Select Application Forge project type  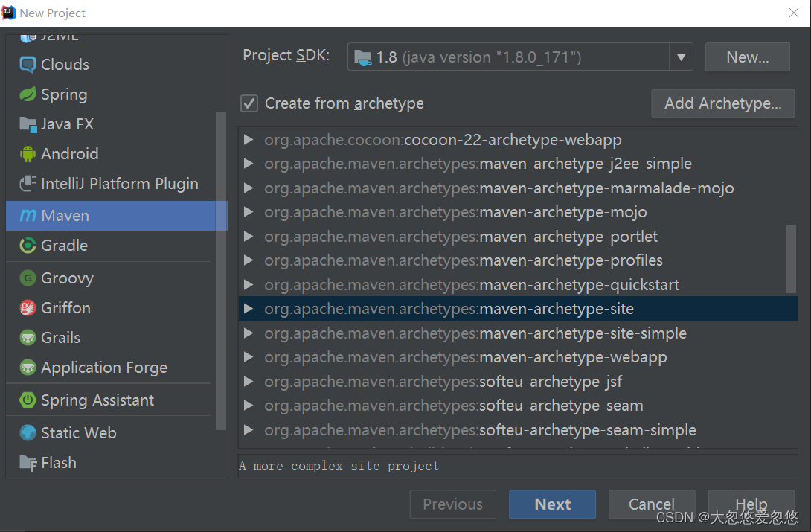[x=111, y=368]
